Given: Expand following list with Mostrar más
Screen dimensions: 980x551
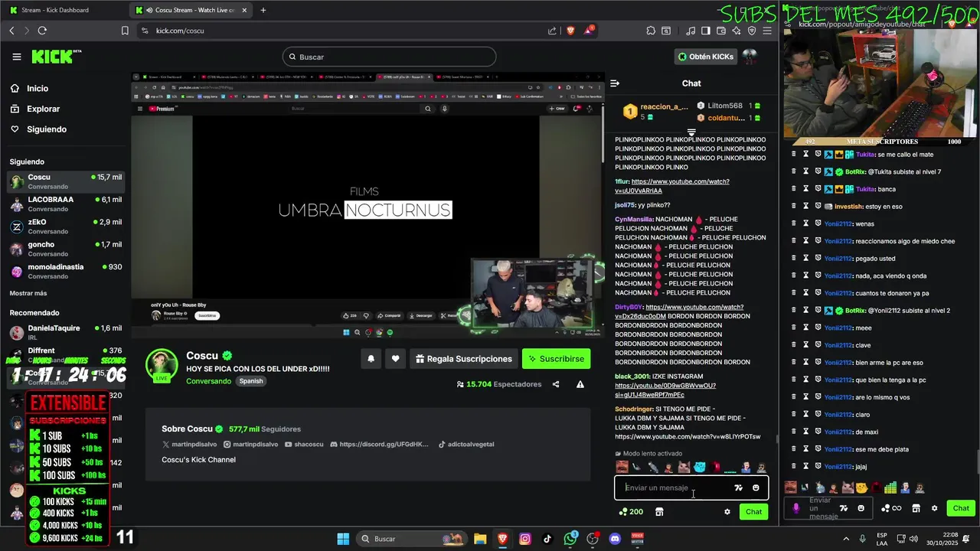Looking at the screenshot, I should [28, 293].
